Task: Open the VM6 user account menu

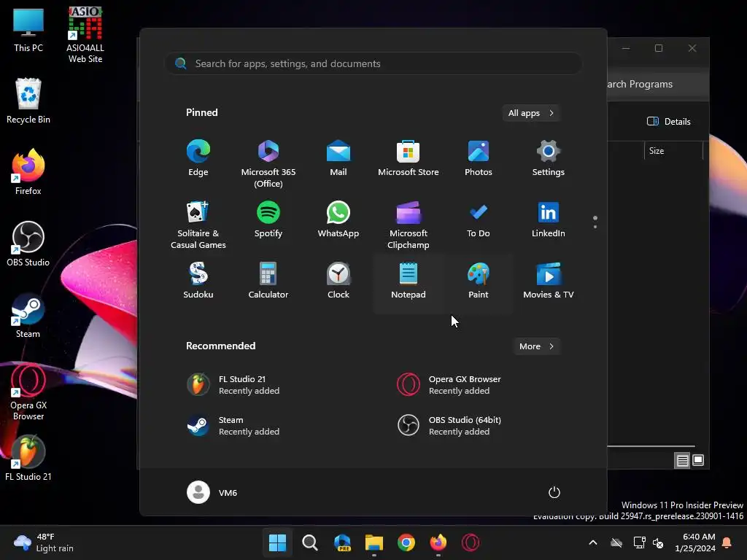Action: tap(212, 492)
